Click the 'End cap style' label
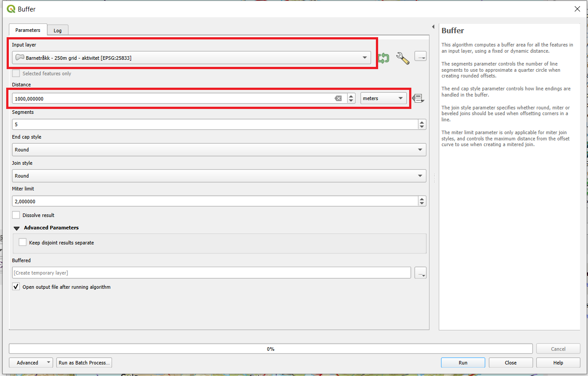588x376 pixels. coord(27,137)
